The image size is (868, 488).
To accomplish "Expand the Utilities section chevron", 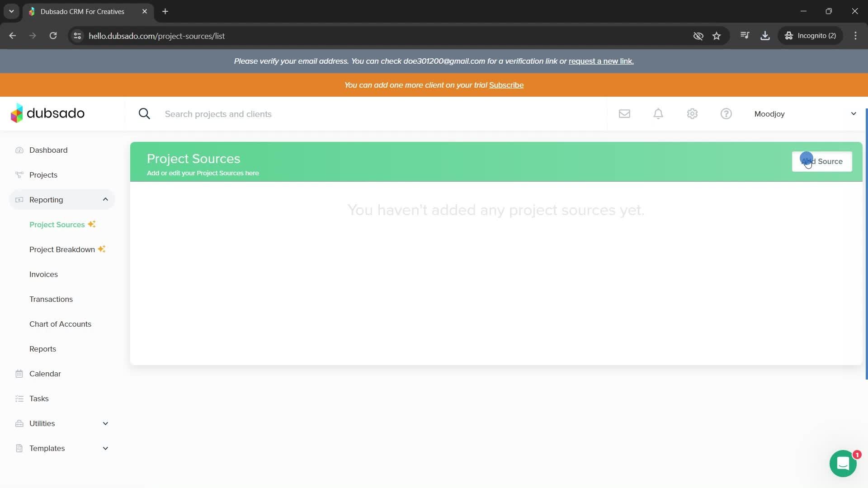I will 105,423.
